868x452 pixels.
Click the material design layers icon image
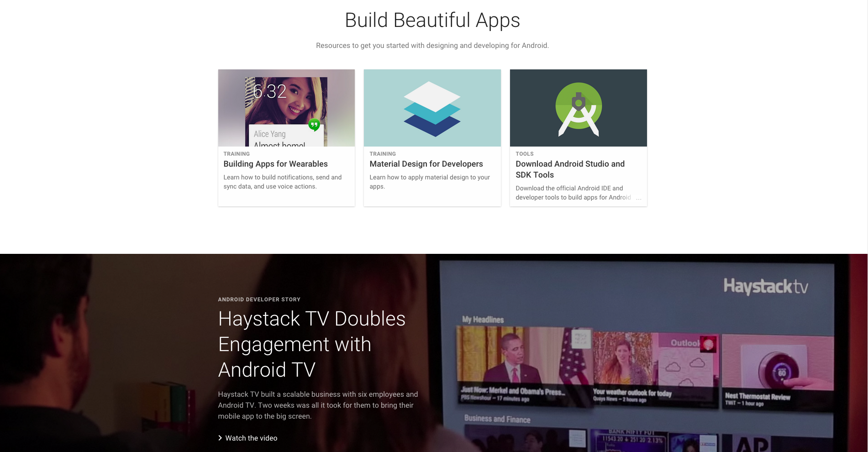click(x=432, y=109)
